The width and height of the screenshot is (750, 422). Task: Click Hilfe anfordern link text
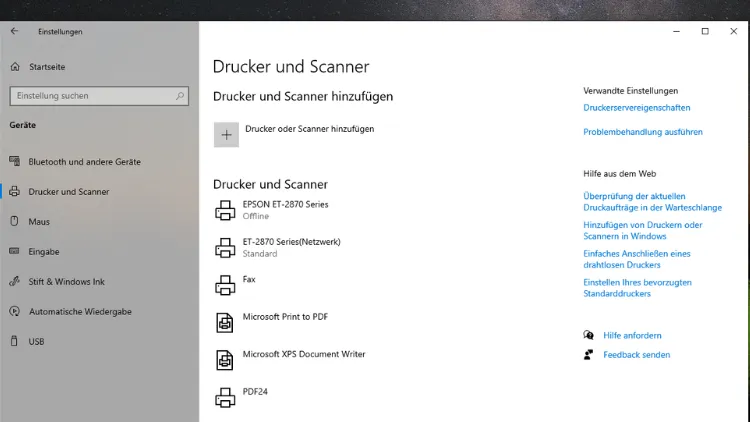click(x=632, y=335)
